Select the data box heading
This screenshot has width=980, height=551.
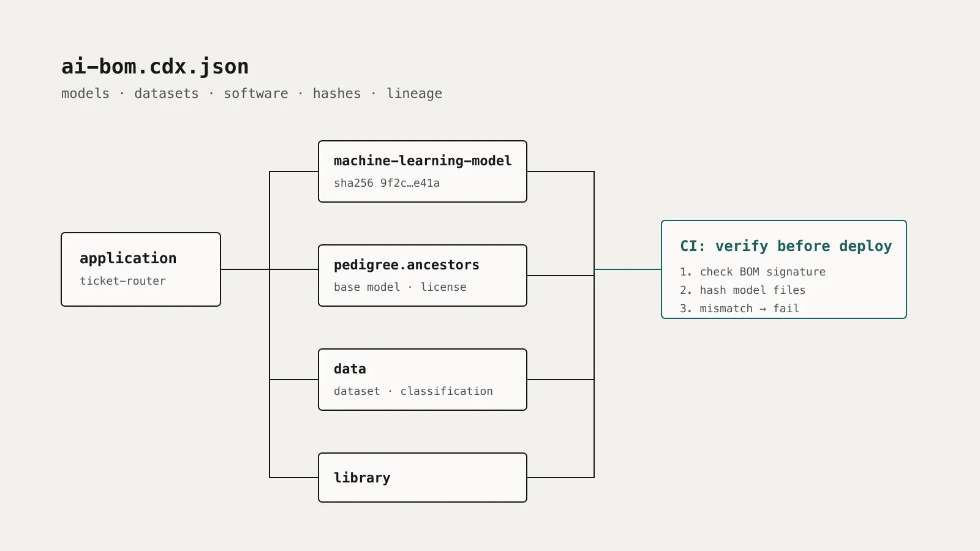click(350, 369)
